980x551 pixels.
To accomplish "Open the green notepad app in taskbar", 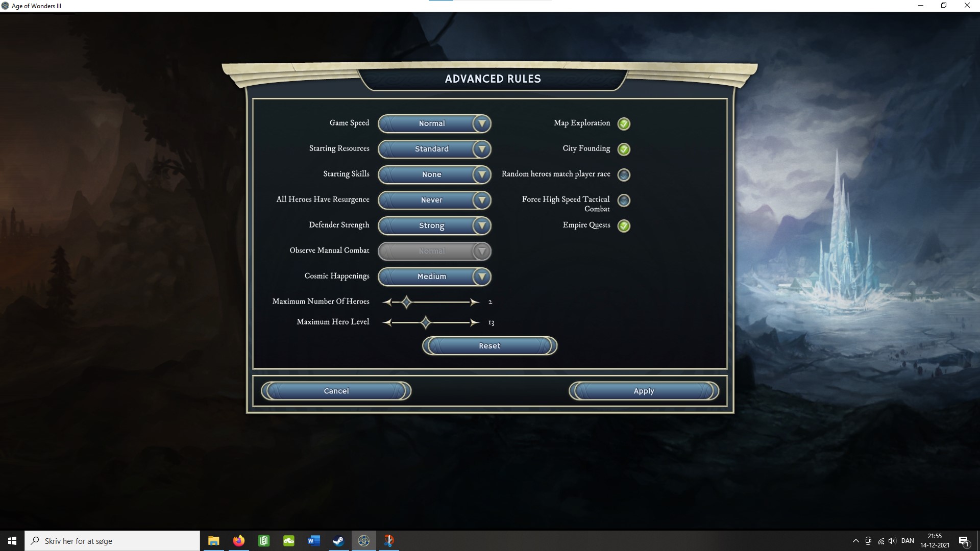I will [264, 541].
